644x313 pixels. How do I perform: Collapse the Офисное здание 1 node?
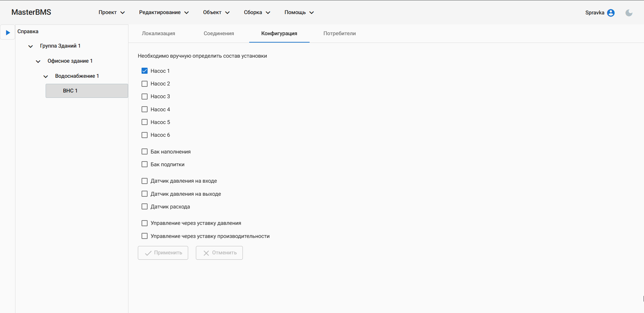pos(38,61)
